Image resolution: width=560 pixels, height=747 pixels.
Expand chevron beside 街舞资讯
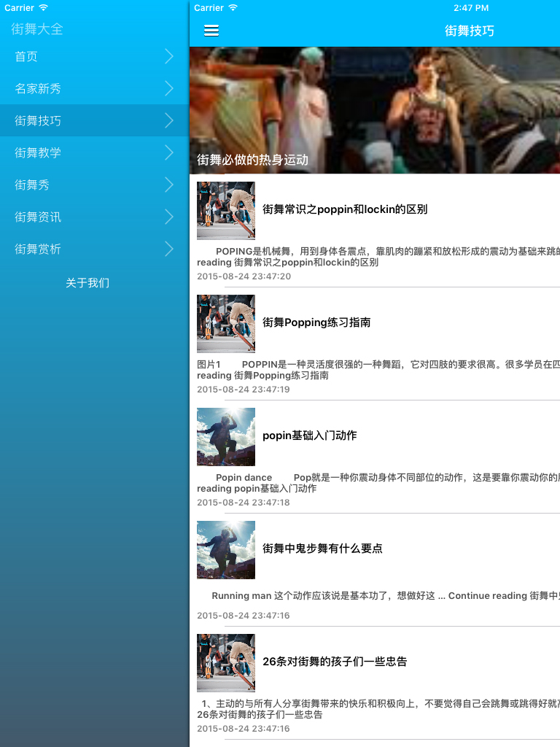point(169,217)
